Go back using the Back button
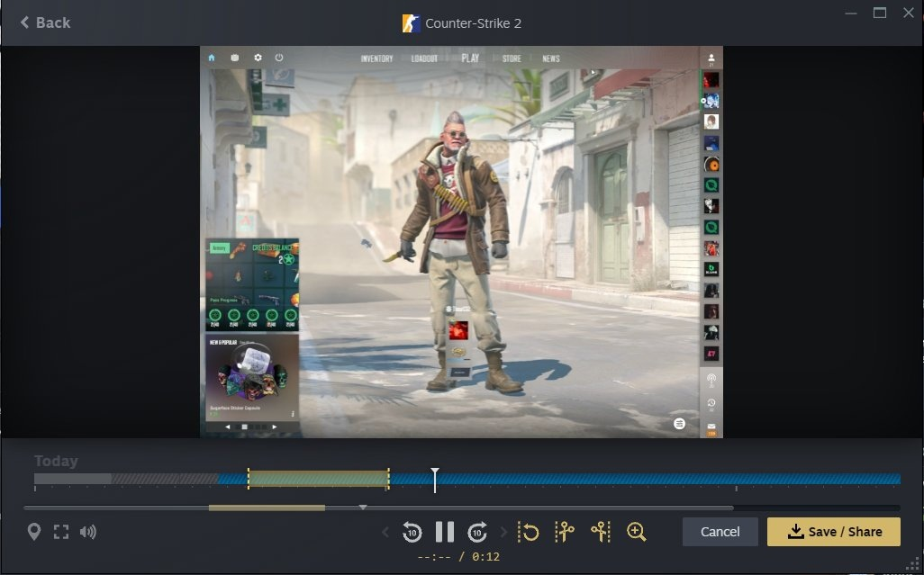The height and width of the screenshot is (575, 924). [x=45, y=22]
